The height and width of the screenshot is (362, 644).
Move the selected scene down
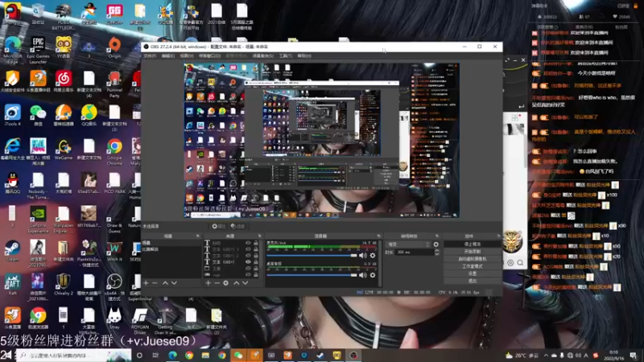[x=174, y=283]
